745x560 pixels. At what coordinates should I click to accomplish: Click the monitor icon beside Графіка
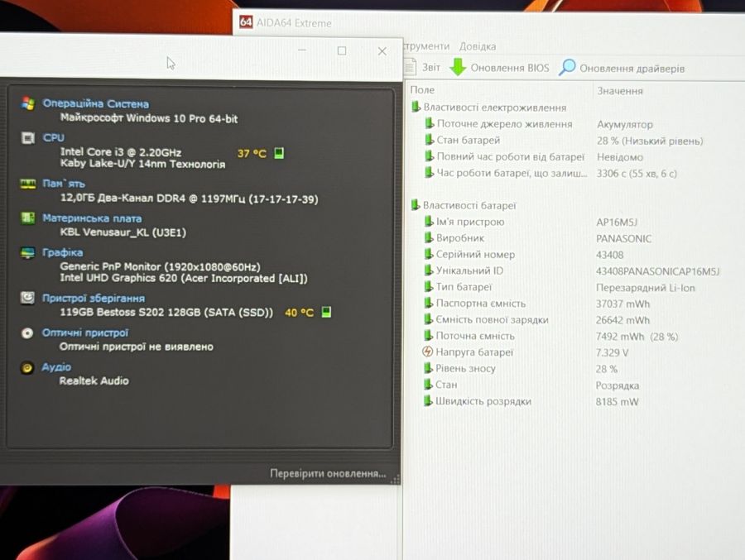click(27, 252)
